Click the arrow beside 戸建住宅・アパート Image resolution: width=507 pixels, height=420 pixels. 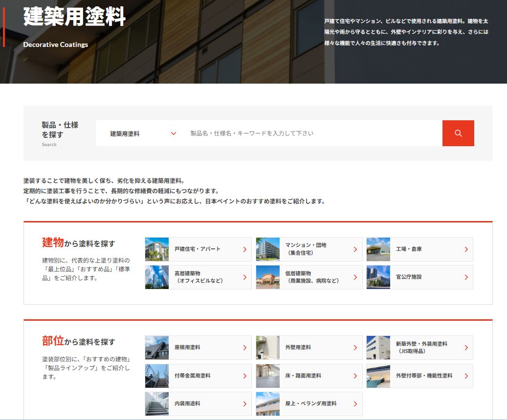(244, 249)
